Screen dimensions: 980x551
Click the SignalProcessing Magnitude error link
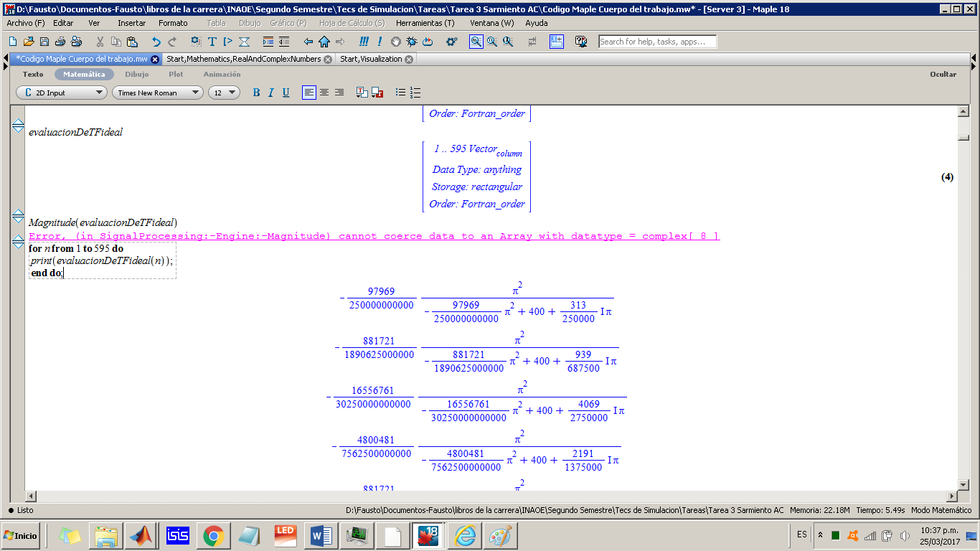coord(374,236)
